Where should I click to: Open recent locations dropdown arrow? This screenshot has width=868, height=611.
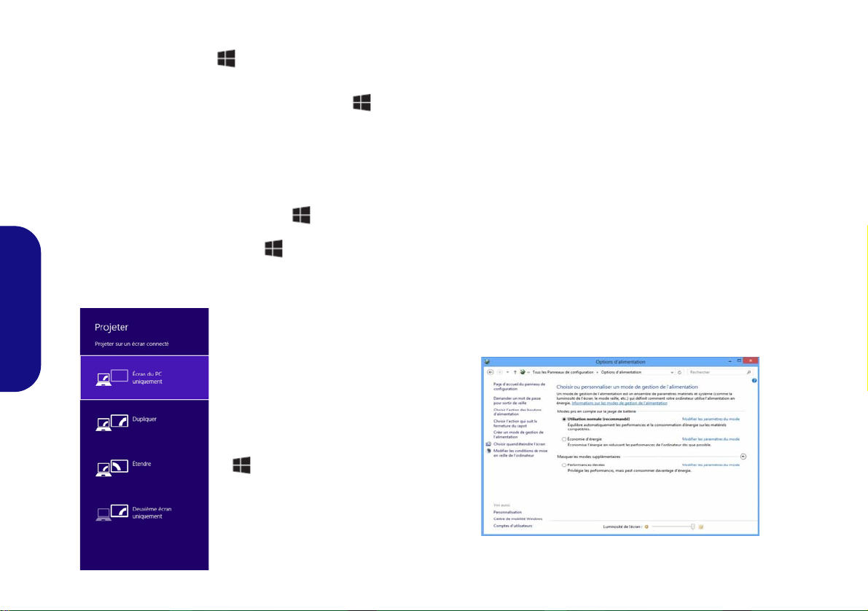click(x=508, y=372)
